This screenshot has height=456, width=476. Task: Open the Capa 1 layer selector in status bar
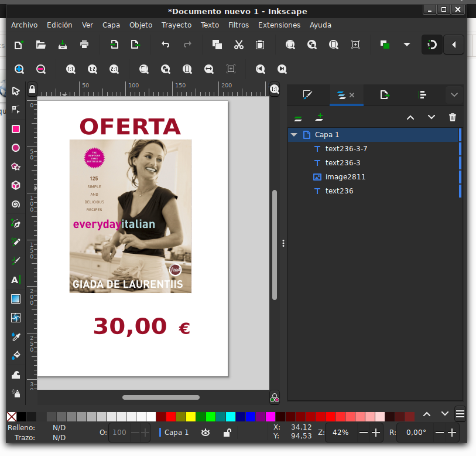(174, 433)
